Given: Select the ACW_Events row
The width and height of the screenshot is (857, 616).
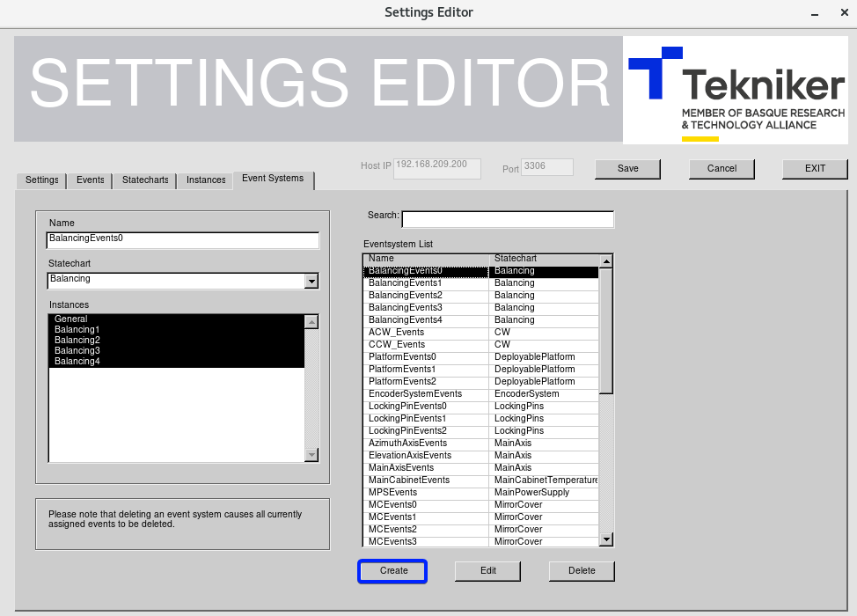Looking at the screenshot, I should (x=481, y=333).
